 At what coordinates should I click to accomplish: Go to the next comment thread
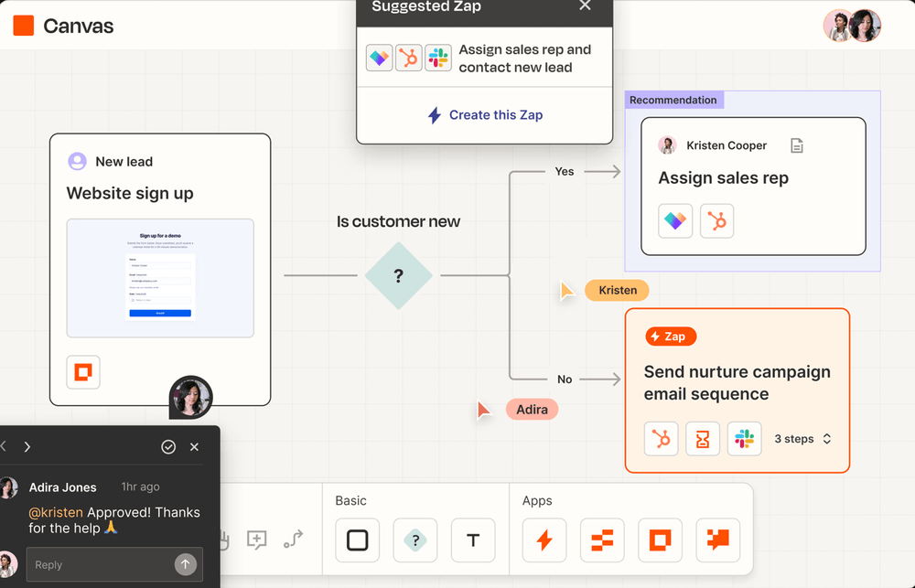coord(27,447)
